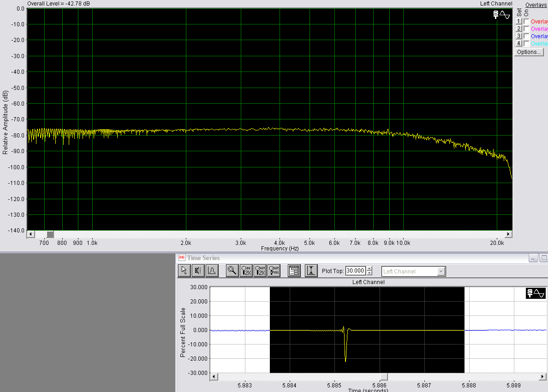Enable the red Overlay 1 checkbox
Screen dimensions: 548x392
pyautogui.click(x=526, y=21)
